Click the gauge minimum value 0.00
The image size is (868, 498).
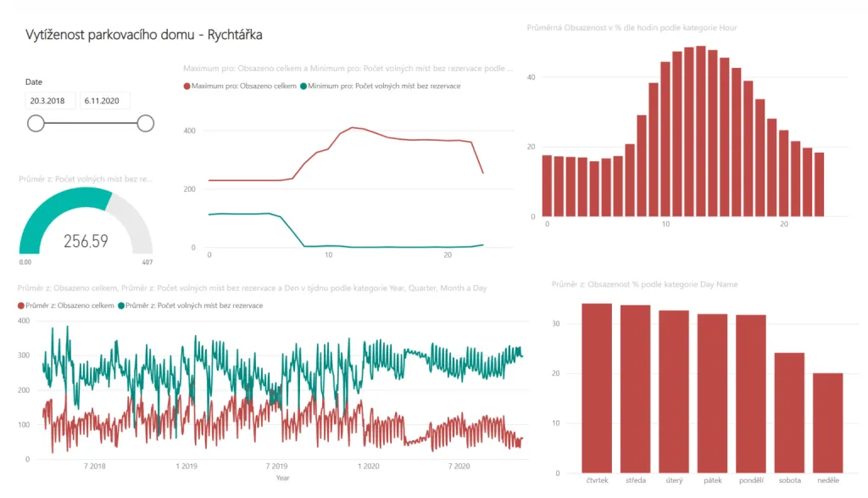pyautogui.click(x=25, y=262)
